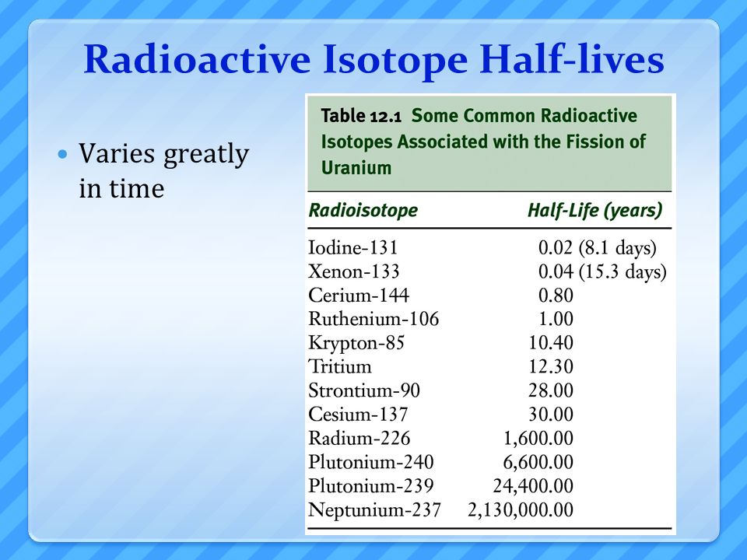Image resolution: width=747 pixels, height=560 pixels.
Task: Click the 'Table 12.1' caption label
Action: [361, 116]
